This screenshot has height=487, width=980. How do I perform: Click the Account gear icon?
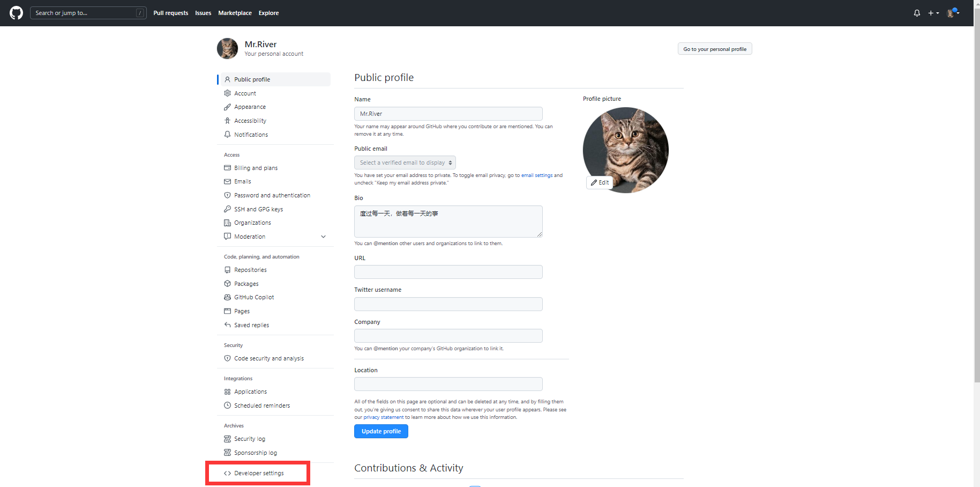[227, 93]
